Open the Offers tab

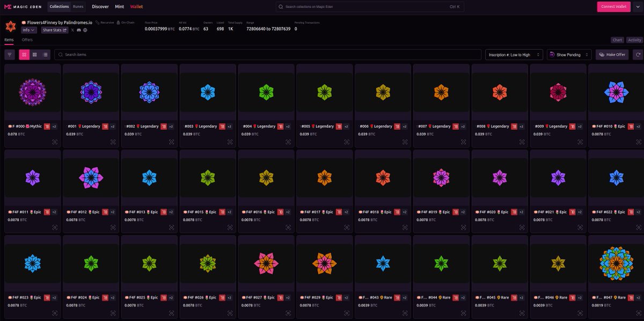tap(27, 40)
